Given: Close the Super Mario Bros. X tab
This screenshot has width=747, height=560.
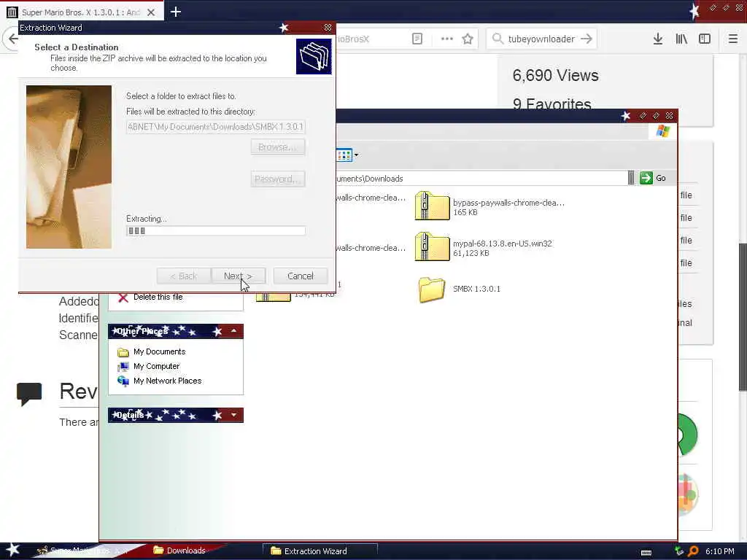Looking at the screenshot, I should 150,12.
